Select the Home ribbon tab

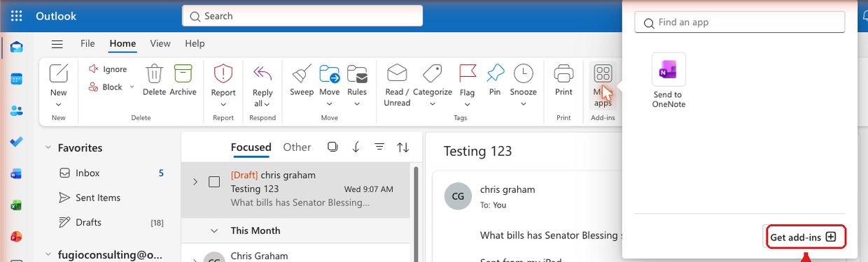pyautogui.click(x=122, y=43)
